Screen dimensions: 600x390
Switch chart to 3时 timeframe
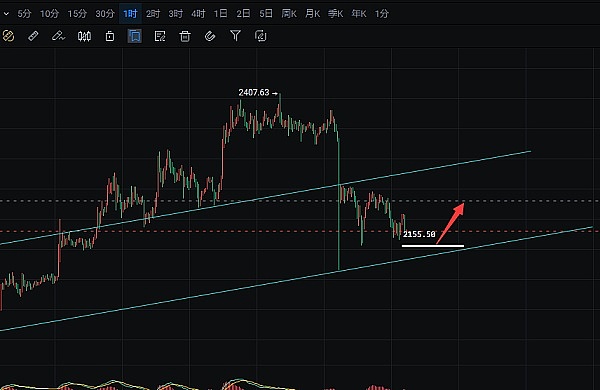(175, 14)
